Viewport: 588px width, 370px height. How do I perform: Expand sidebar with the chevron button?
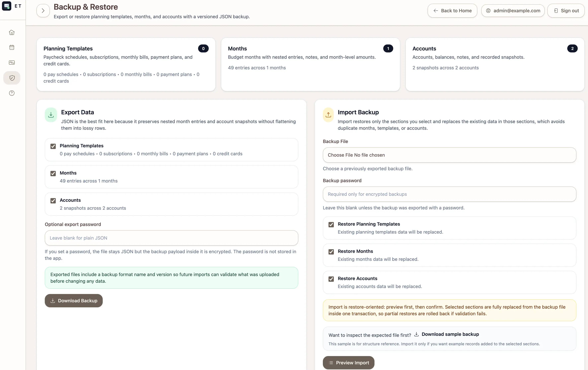(43, 11)
